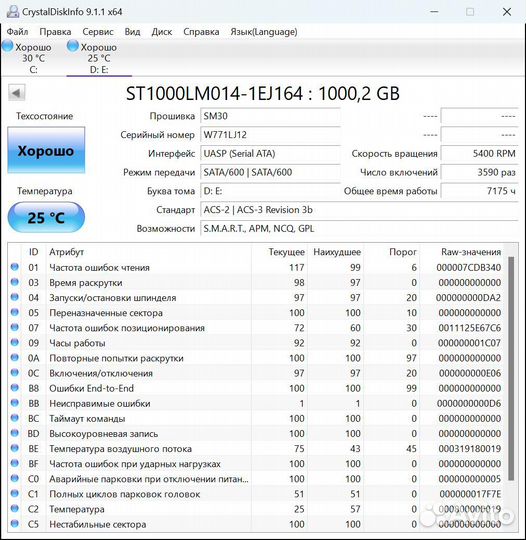Click the Возможности field S.M.A.R.T., APM
526x540 pixels.
click(359, 228)
